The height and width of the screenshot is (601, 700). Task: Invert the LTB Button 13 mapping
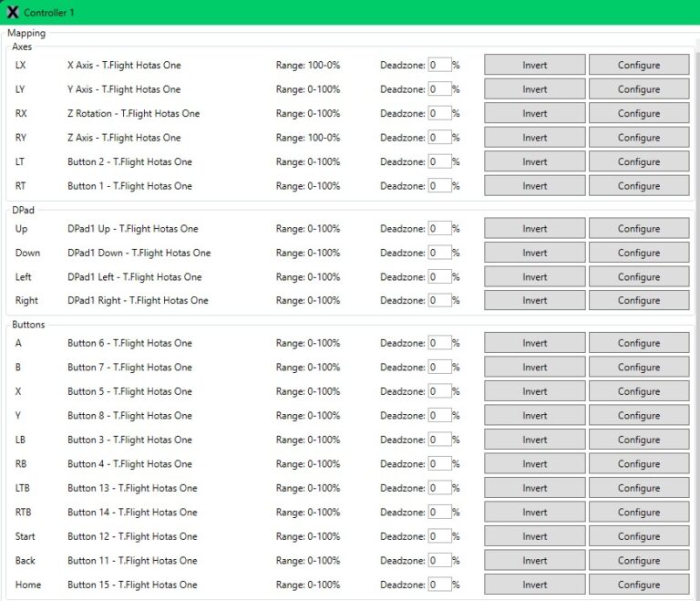click(x=534, y=488)
